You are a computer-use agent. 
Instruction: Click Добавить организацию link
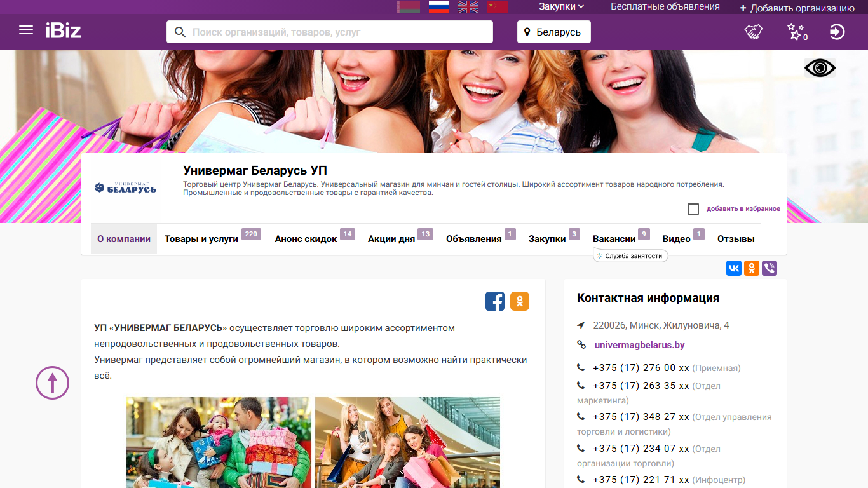(797, 8)
